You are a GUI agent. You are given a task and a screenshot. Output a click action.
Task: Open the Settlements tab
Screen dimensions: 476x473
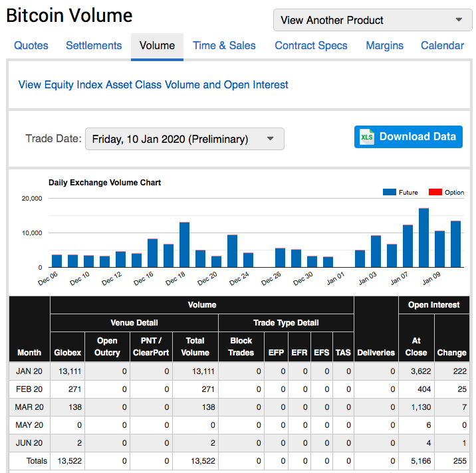tap(94, 45)
